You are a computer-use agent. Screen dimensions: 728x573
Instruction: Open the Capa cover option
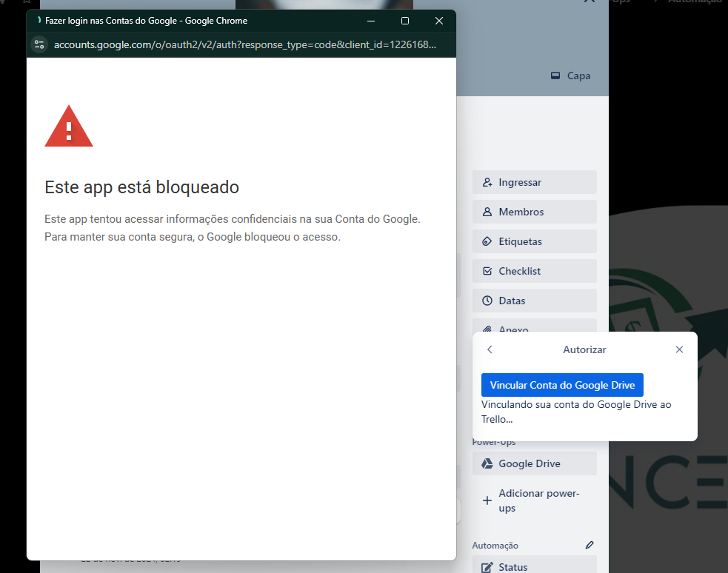(570, 76)
